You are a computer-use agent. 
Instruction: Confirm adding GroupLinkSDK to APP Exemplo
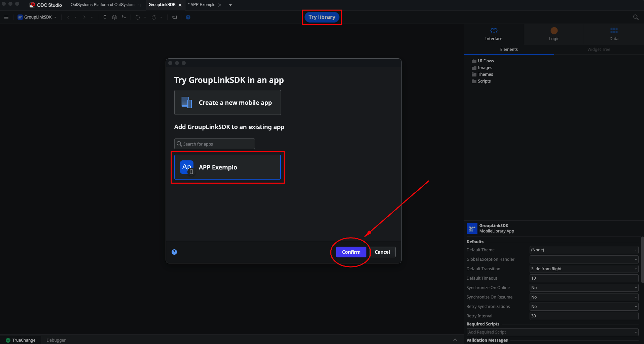pos(351,252)
